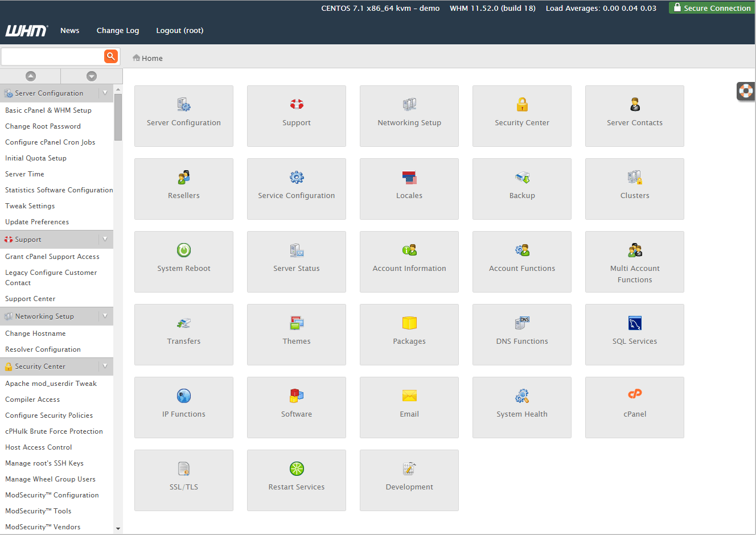Open ModSecurity Tools sidebar link
The image size is (756, 535).
coord(38,511)
